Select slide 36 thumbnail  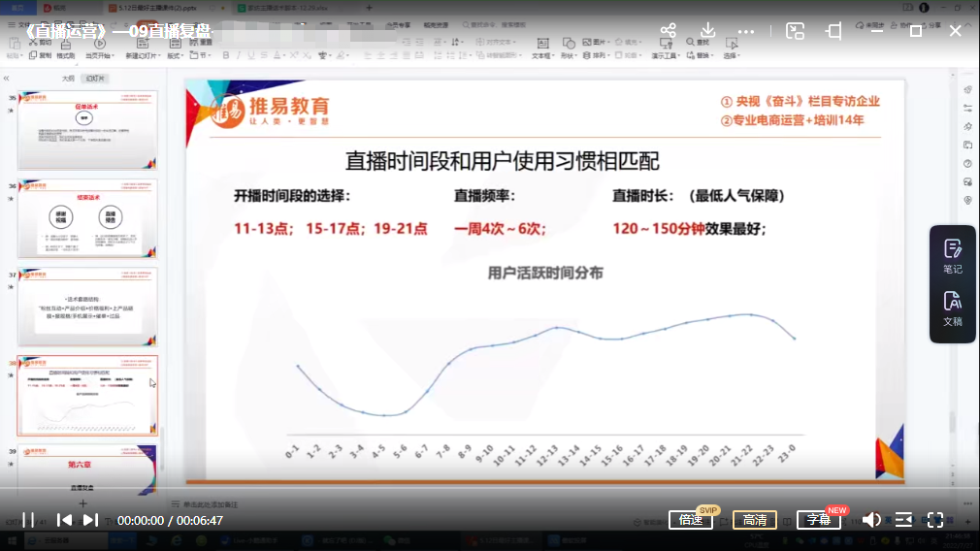click(87, 218)
